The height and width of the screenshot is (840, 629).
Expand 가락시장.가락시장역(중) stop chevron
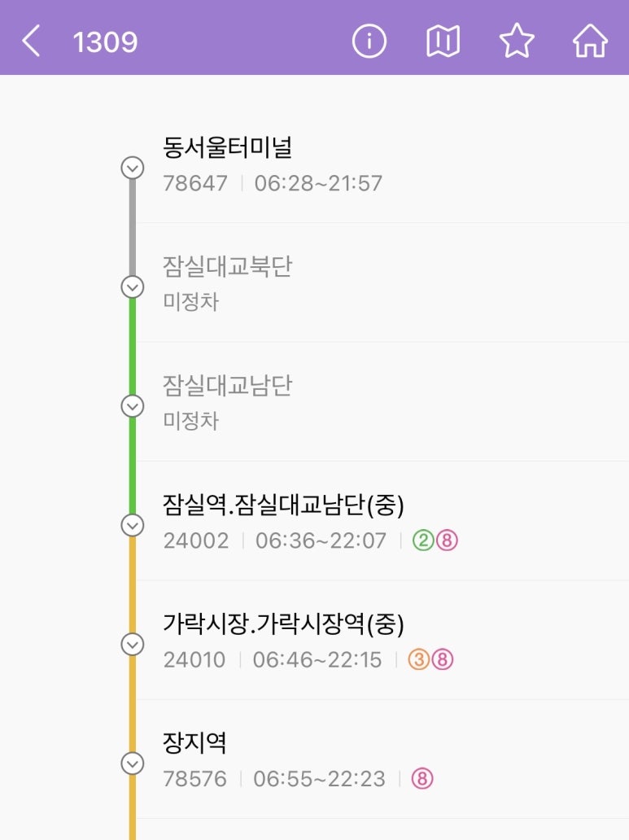point(132,644)
